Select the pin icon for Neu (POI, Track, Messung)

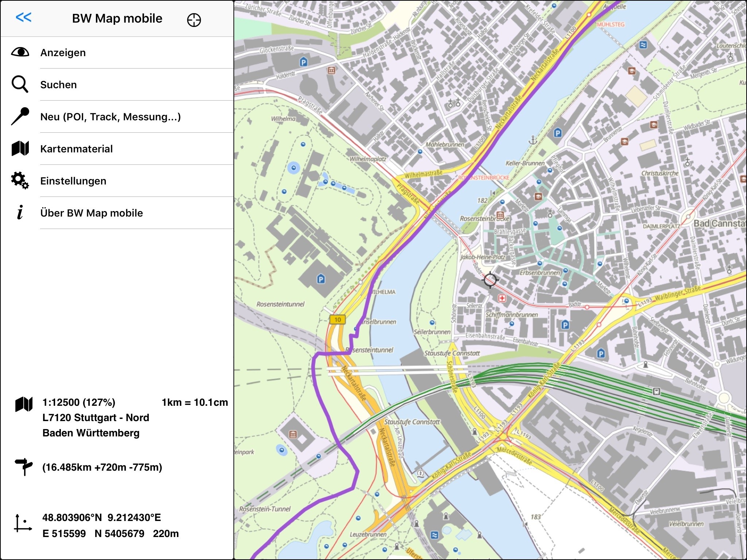21,117
